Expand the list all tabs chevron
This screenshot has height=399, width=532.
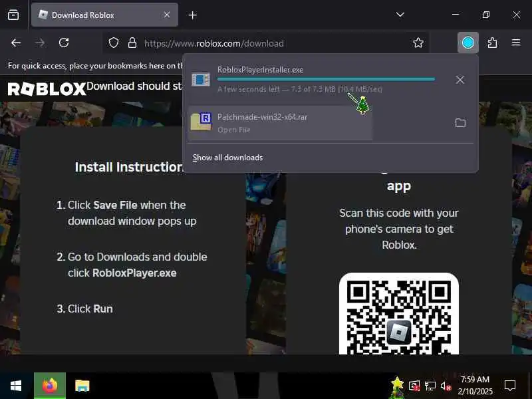[400, 15]
